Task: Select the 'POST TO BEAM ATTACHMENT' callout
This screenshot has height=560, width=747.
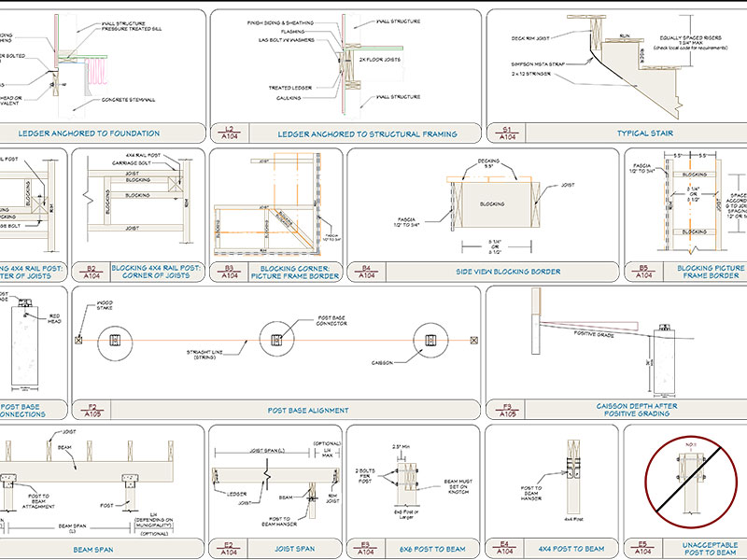Action: 38,501
